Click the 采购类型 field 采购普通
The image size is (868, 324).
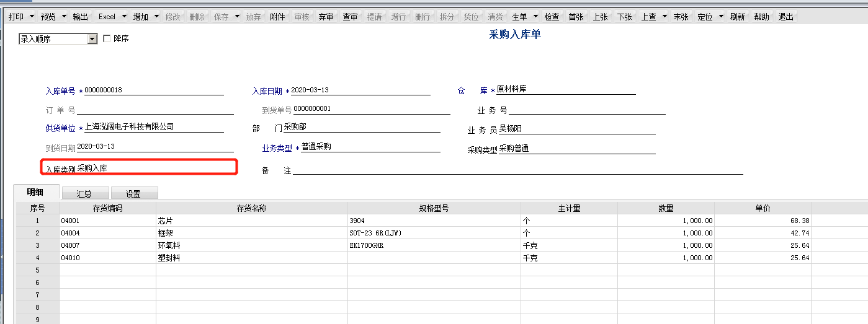coord(577,149)
